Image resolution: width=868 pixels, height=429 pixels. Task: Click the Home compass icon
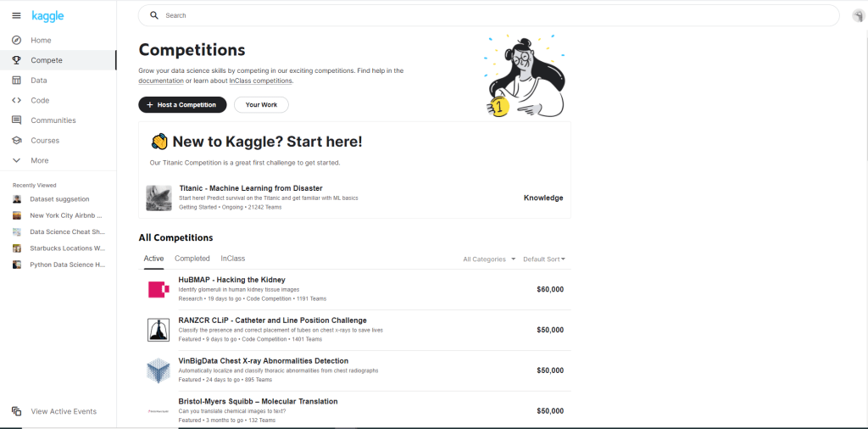[17, 41]
